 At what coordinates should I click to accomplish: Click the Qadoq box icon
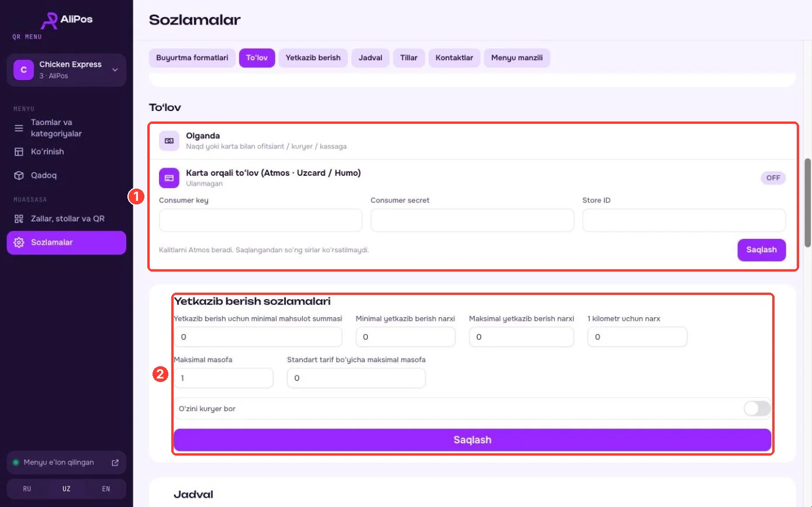click(19, 175)
